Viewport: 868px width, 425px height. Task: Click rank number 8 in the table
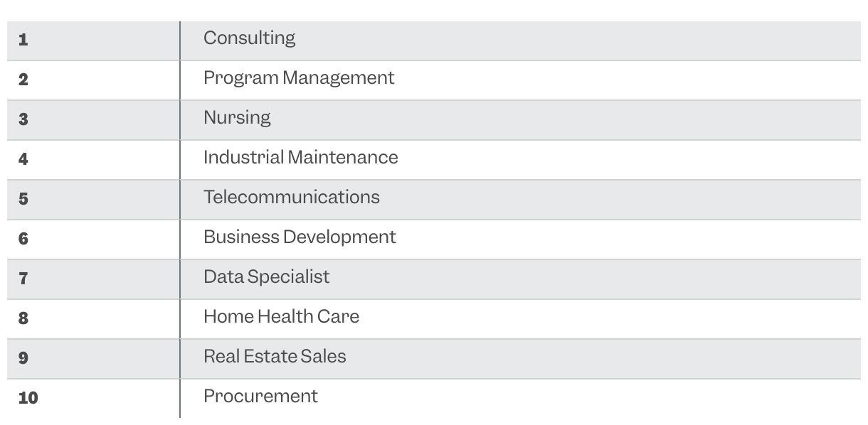(23, 318)
